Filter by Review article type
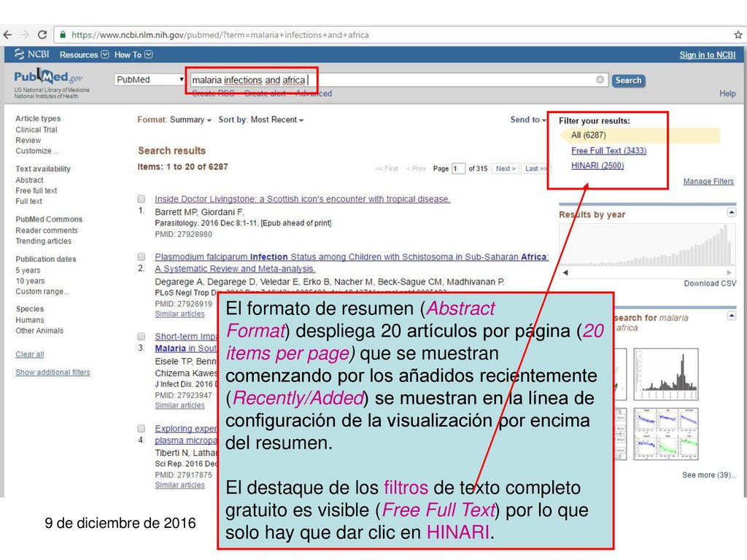Viewport: 747px width, 560px height. pos(28,141)
